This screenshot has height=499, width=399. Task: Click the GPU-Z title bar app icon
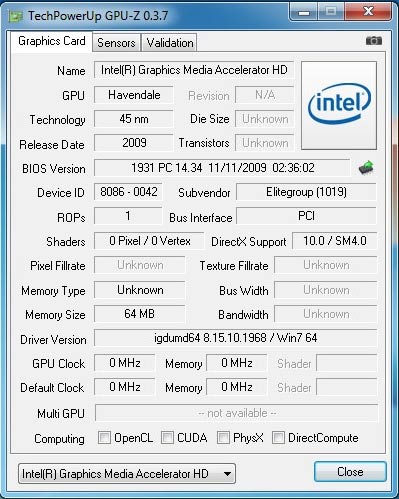pyautogui.click(x=15, y=16)
